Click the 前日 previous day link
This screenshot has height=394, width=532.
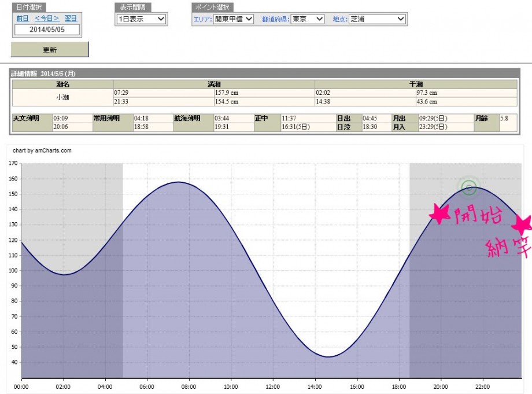[x=23, y=19]
